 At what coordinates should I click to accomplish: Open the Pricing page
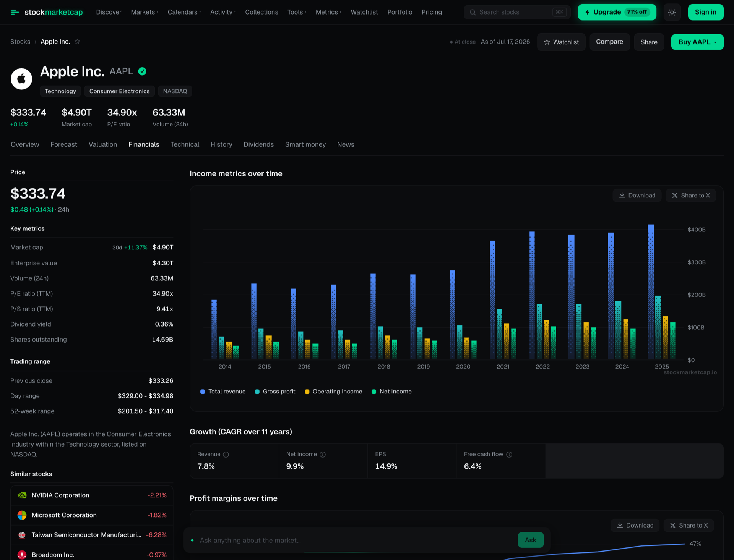click(432, 12)
